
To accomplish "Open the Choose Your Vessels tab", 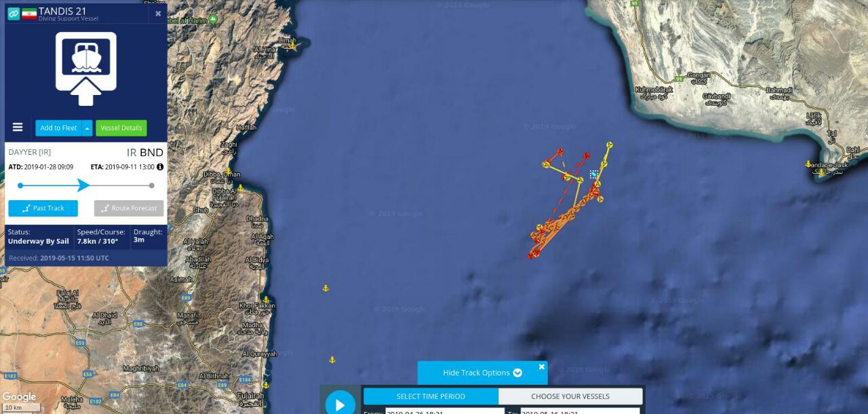I will coord(570,396).
